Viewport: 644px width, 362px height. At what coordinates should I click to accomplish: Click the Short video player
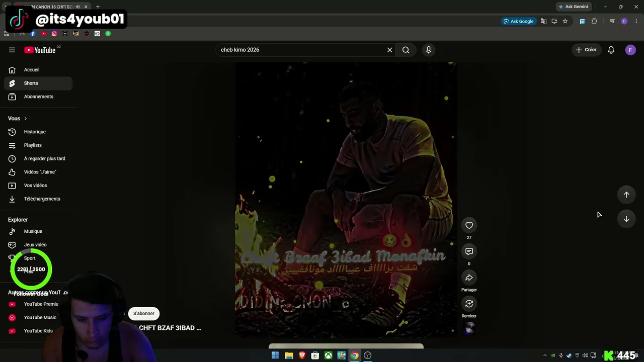(346, 199)
